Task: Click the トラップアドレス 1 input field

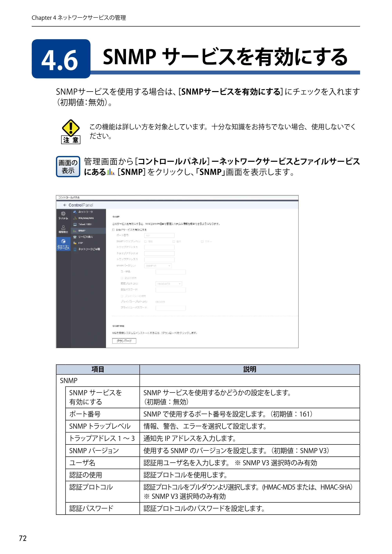Action: [x=159, y=247]
